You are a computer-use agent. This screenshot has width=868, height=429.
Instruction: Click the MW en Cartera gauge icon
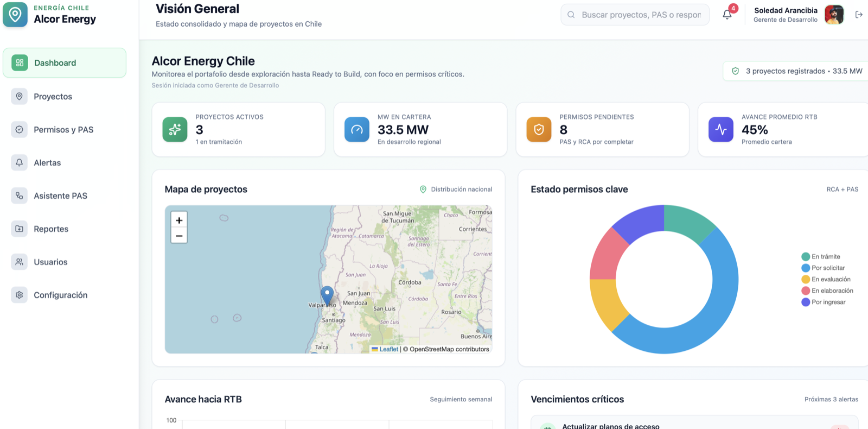tap(357, 130)
